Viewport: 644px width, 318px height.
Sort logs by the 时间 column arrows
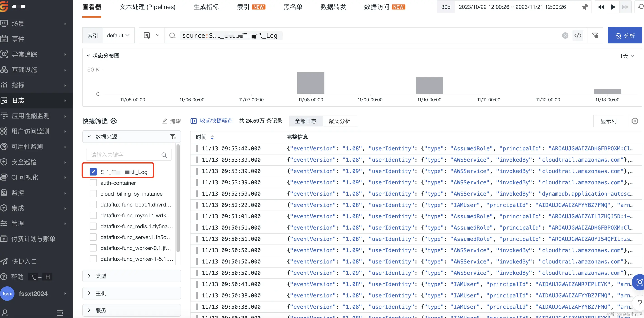tap(212, 137)
